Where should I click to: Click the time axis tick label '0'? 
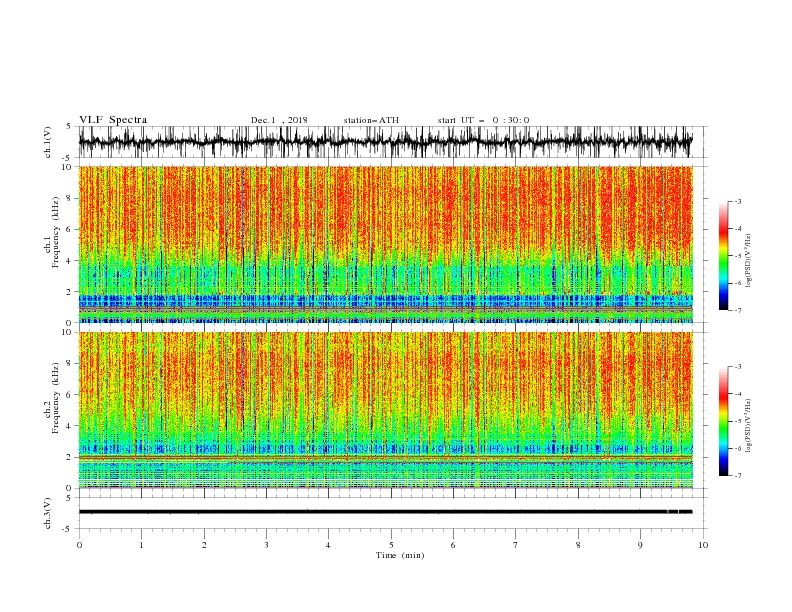coord(79,545)
